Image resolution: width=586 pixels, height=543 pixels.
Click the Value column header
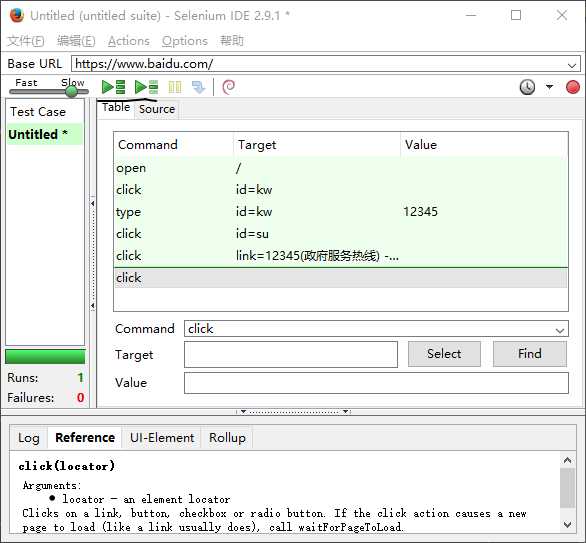(x=484, y=145)
